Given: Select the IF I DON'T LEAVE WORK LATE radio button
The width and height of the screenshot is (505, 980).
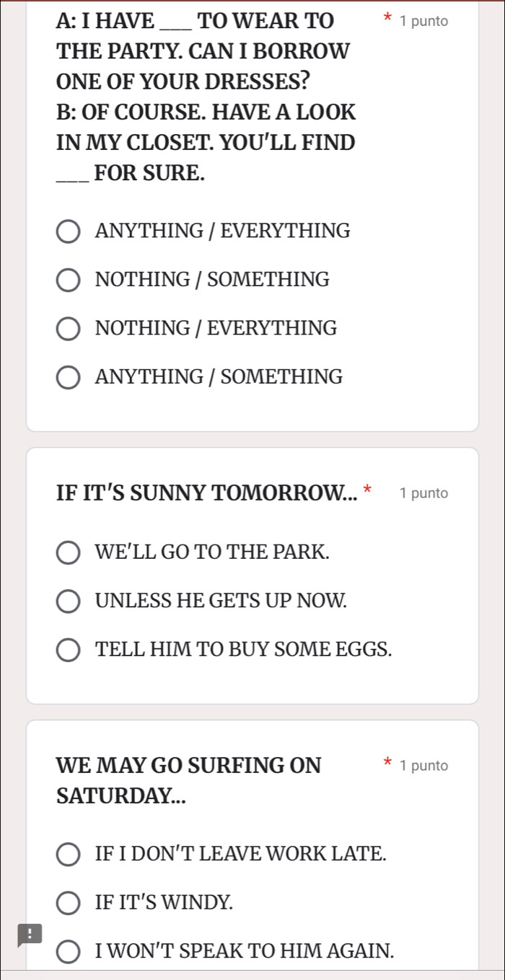Looking at the screenshot, I should pos(69,855).
